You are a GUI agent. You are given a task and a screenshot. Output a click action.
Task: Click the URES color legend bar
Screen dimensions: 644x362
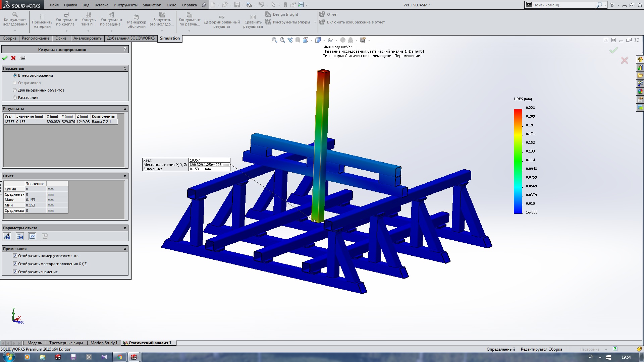pyautogui.click(x=518, y=161)
